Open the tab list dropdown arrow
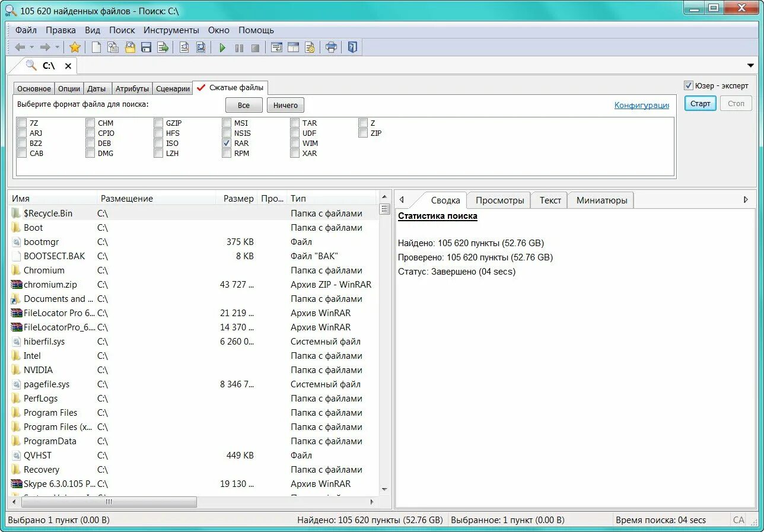Image resolution: width=764 pixels, height=532 pixels. tap(750, 66)
